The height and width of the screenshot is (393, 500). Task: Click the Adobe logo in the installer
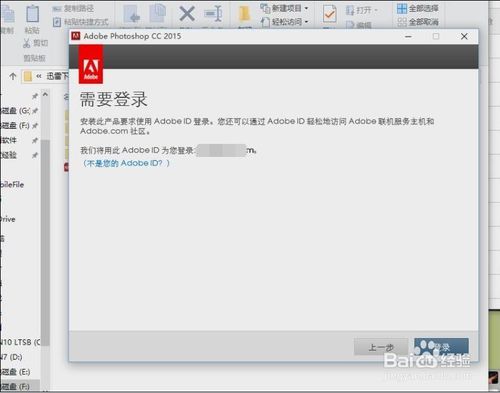click(x=91, y=64)
